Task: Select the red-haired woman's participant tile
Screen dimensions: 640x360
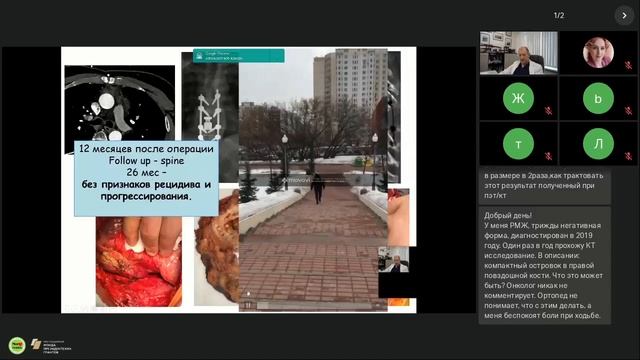Action: click(x=598, y=53)
